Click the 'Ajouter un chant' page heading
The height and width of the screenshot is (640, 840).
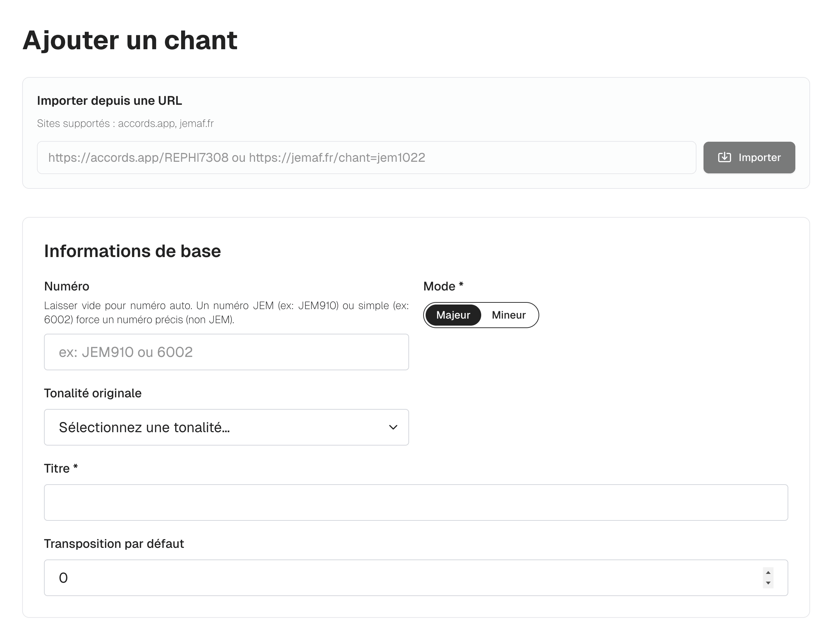point(131,40)
